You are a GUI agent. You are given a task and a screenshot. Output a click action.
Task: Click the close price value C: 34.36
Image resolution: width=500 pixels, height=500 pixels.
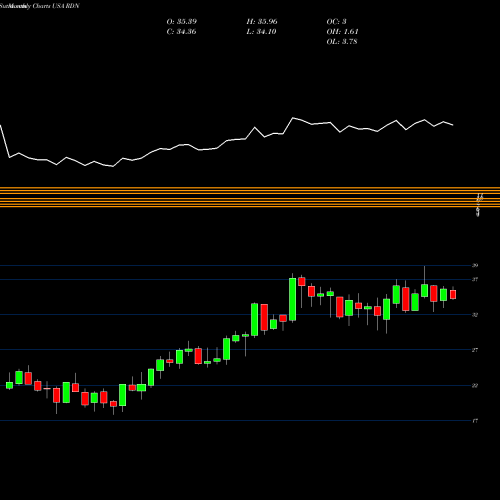181,32
